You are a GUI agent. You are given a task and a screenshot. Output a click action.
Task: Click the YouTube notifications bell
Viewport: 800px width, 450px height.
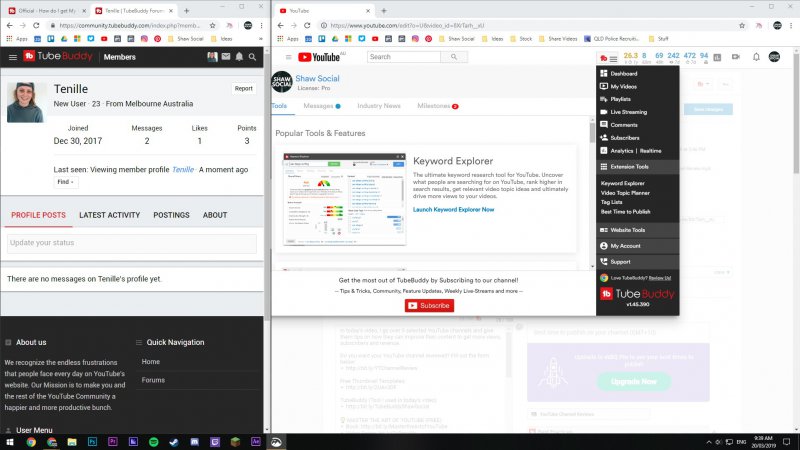tap(756, 57)
